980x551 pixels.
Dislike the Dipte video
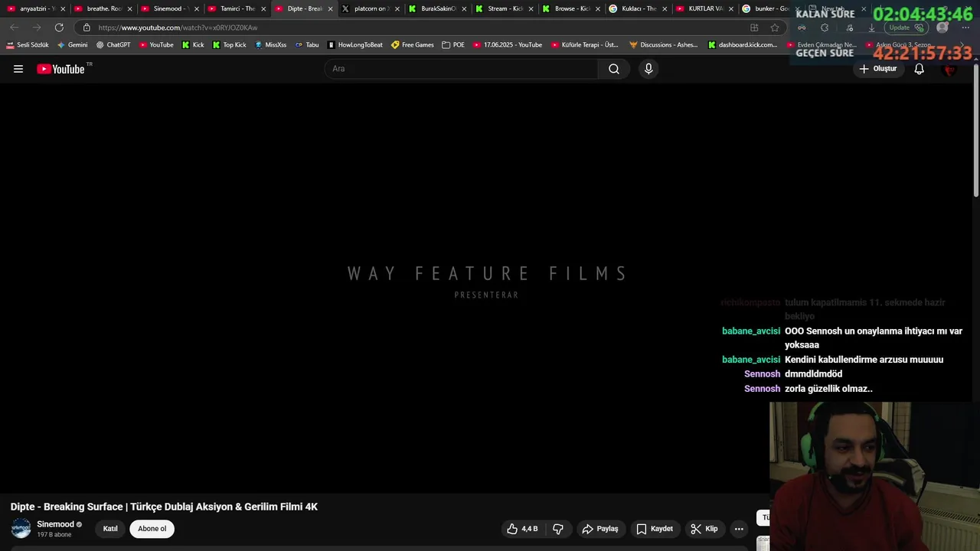coord(558,529)
